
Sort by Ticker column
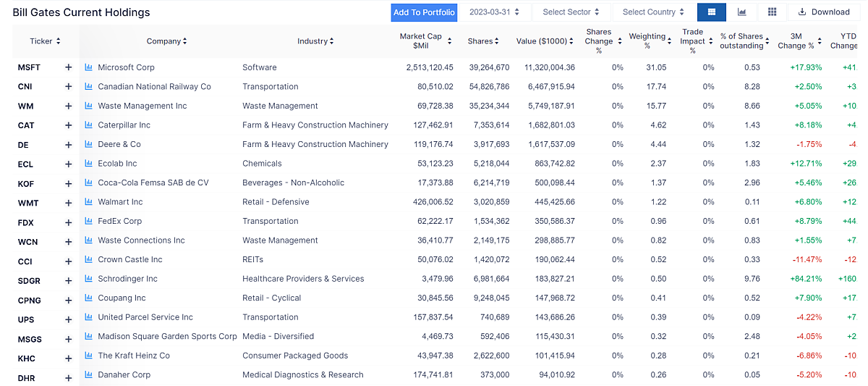(45, 41)
